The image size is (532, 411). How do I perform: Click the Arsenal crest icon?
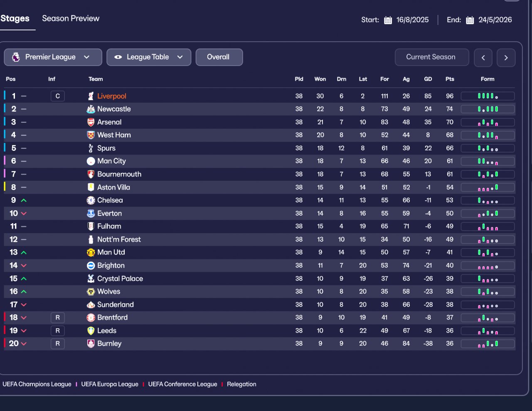pyautogui.click(x=91, y=122)
